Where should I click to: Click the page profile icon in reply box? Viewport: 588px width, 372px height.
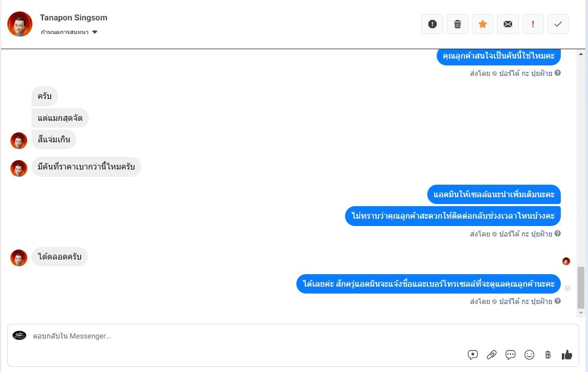(19, 335)
